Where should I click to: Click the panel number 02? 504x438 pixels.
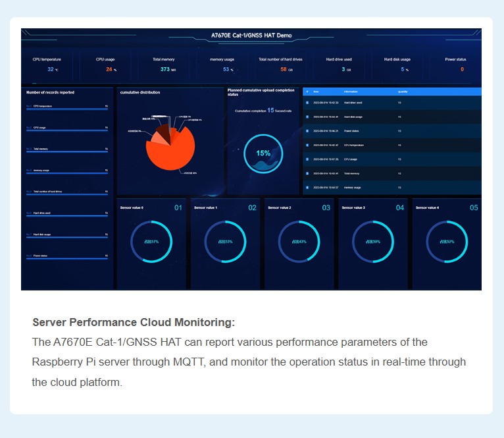pyautogui.click(x=252, y=207)
